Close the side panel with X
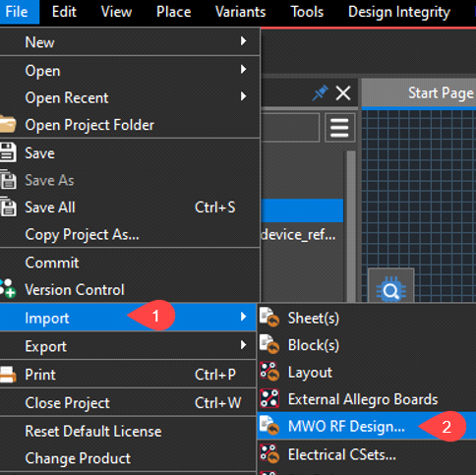The width and height of the screenshot is (476, 475). [x=343, y=93]
